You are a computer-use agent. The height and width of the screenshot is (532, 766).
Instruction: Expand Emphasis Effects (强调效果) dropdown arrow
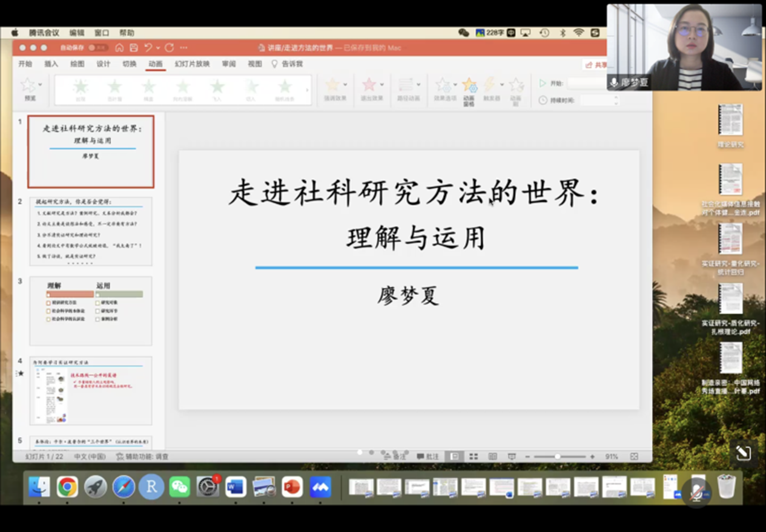pos(345,85)
